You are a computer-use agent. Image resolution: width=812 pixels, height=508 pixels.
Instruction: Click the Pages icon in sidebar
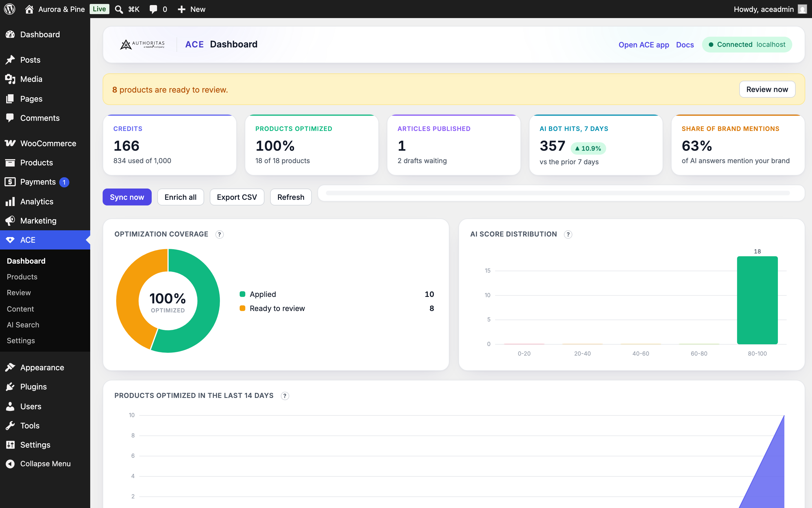coord(10,98)
